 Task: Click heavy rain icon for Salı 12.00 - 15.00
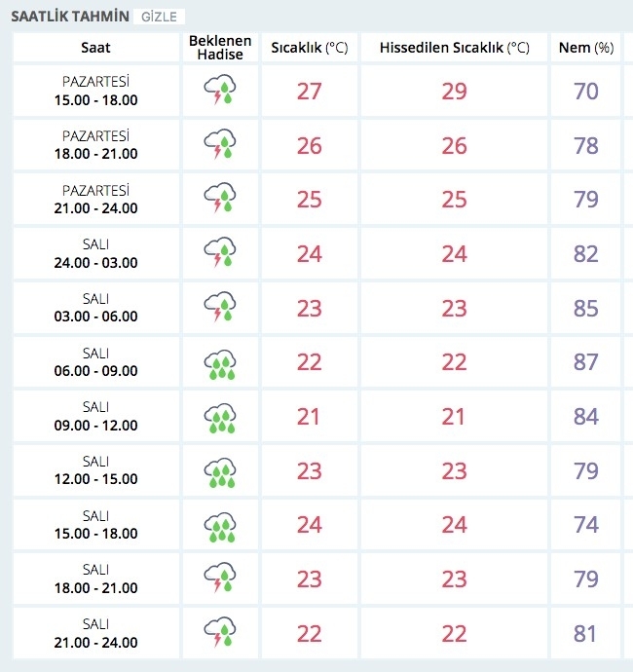pos(220,471)
